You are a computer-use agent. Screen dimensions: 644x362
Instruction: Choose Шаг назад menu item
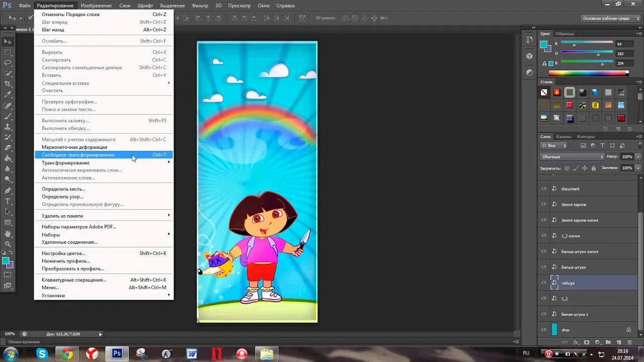pyautogui.click(x=104, y=30)
